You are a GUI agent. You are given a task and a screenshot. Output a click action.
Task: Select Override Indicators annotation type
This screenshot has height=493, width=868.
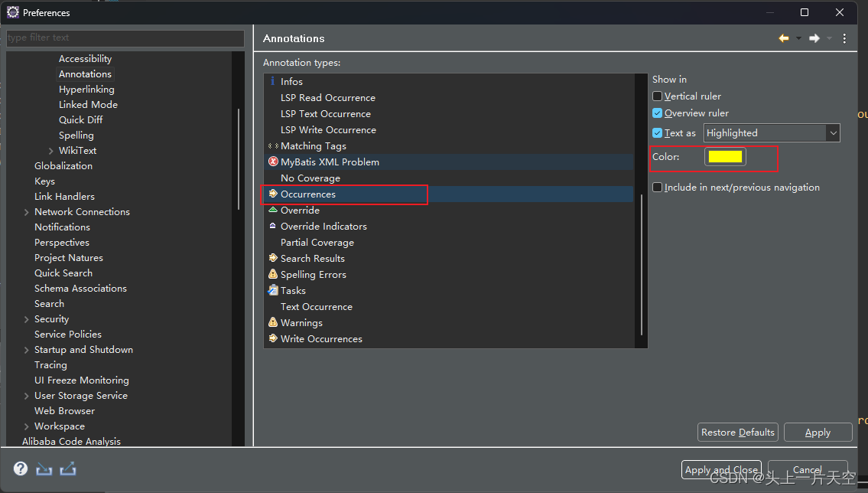click(x=323, y=226)
